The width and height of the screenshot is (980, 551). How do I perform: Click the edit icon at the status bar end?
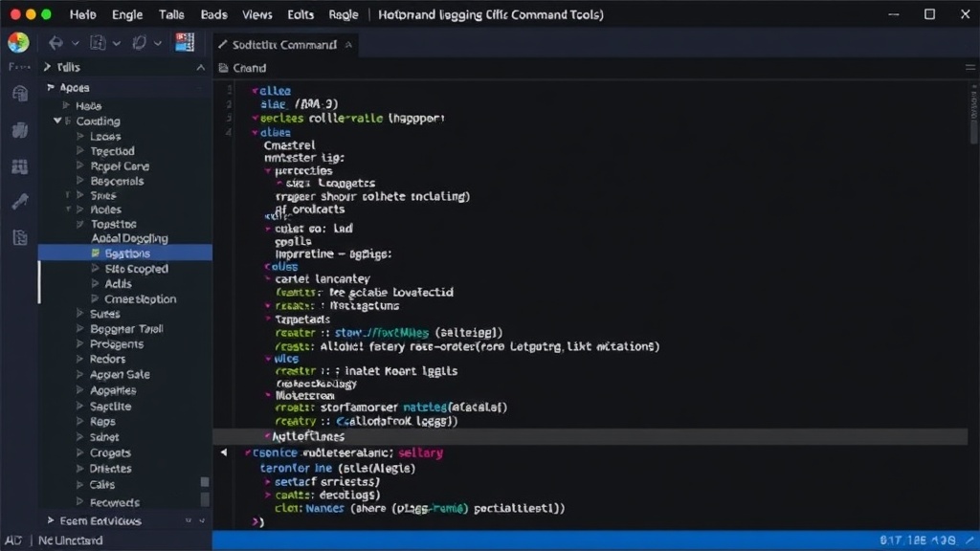click(x=969, y=540)
